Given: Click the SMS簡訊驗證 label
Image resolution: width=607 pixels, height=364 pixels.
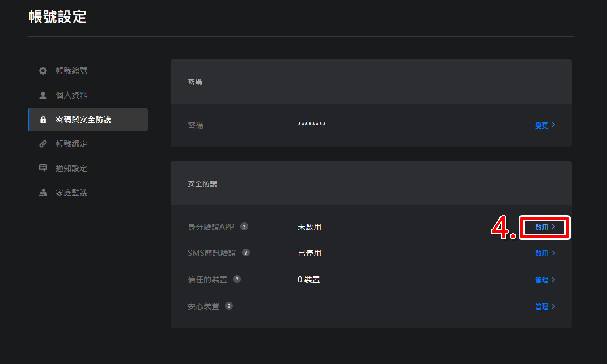Looking at the screenshot, I should click(x=212, y=253).
